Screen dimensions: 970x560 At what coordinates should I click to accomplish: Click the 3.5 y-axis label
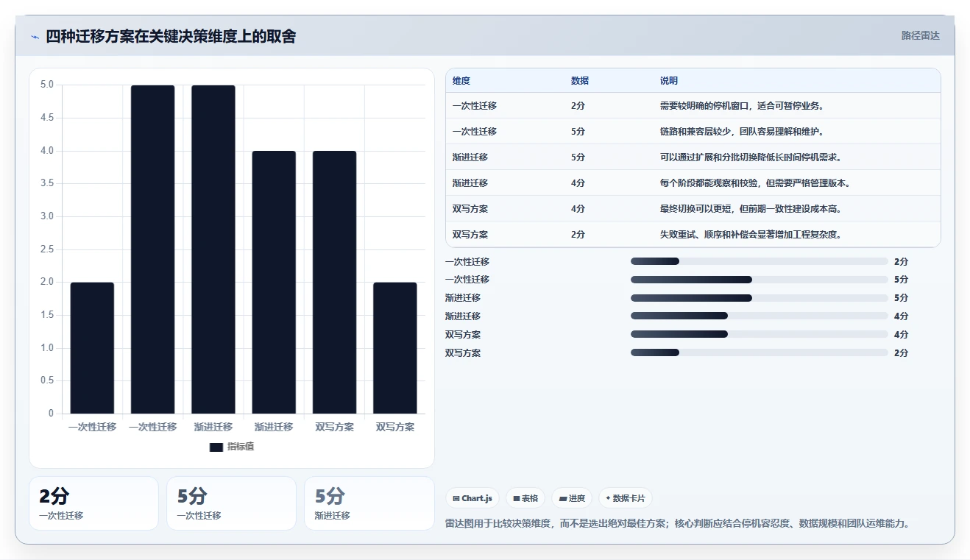(x=46, y=183)
